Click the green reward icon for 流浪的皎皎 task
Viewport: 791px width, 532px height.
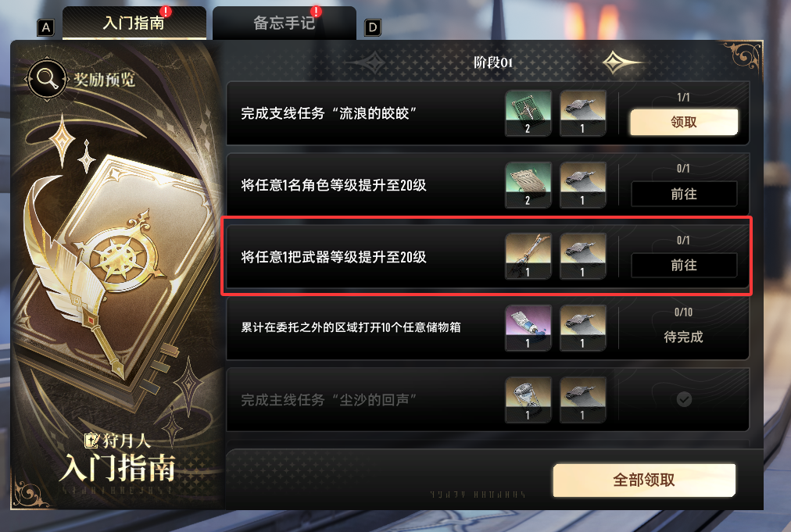pyautogui.click(x=528, y=113)
